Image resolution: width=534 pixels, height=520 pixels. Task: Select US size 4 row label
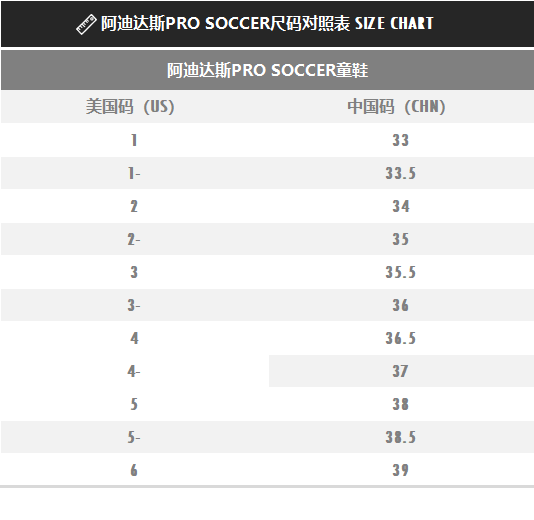[134, 338]
